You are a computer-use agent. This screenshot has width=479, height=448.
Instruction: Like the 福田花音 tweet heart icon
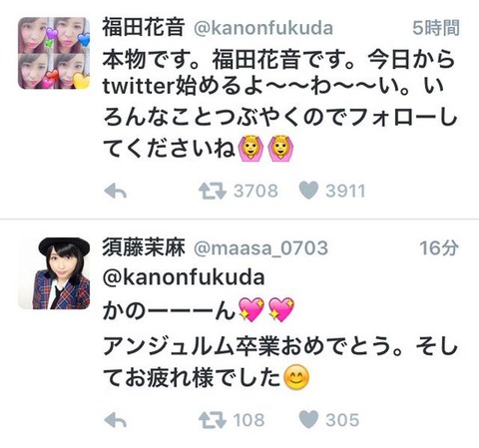(x=308, y=191)
